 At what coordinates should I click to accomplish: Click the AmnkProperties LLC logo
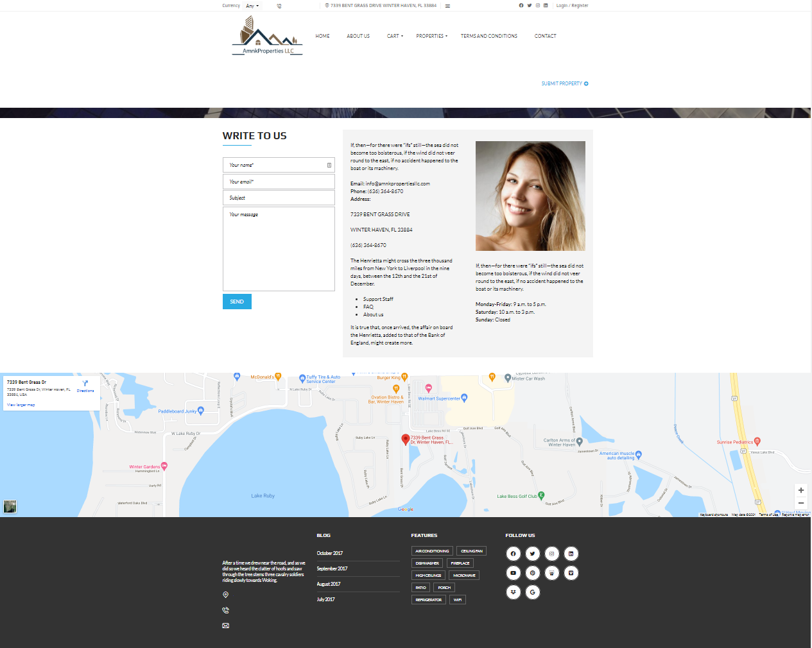click(x=267, y=36)
